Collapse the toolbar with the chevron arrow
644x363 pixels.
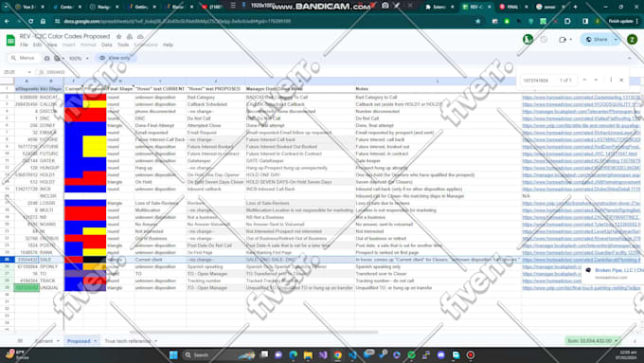630,59
